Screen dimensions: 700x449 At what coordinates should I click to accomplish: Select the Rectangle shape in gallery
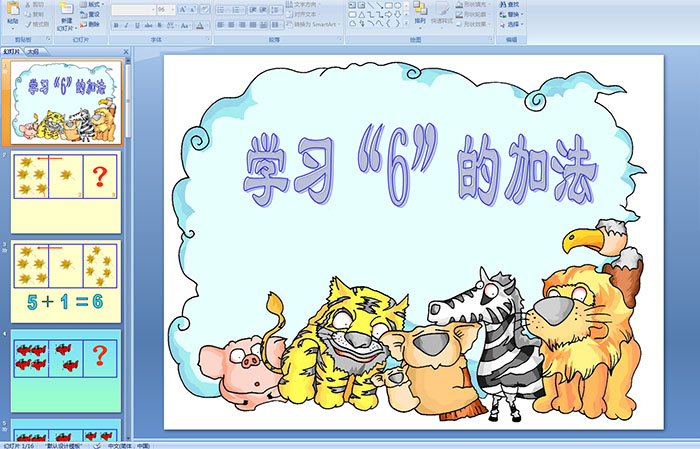[388, 5]
